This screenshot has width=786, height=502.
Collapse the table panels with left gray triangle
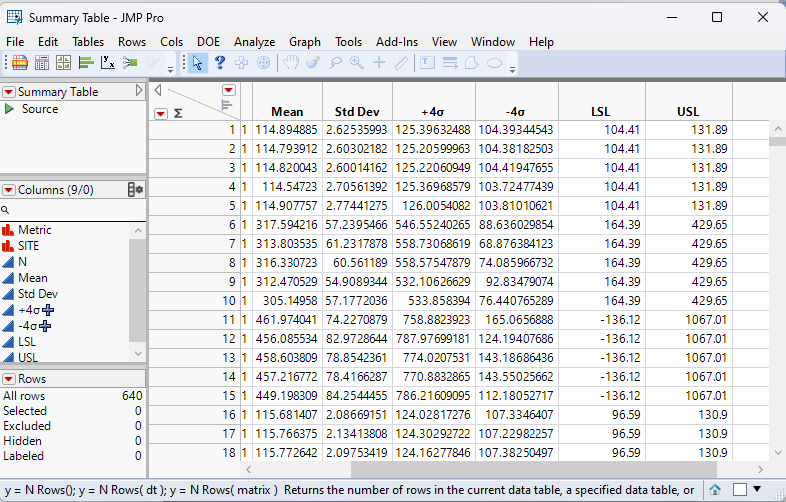(158, 90)
